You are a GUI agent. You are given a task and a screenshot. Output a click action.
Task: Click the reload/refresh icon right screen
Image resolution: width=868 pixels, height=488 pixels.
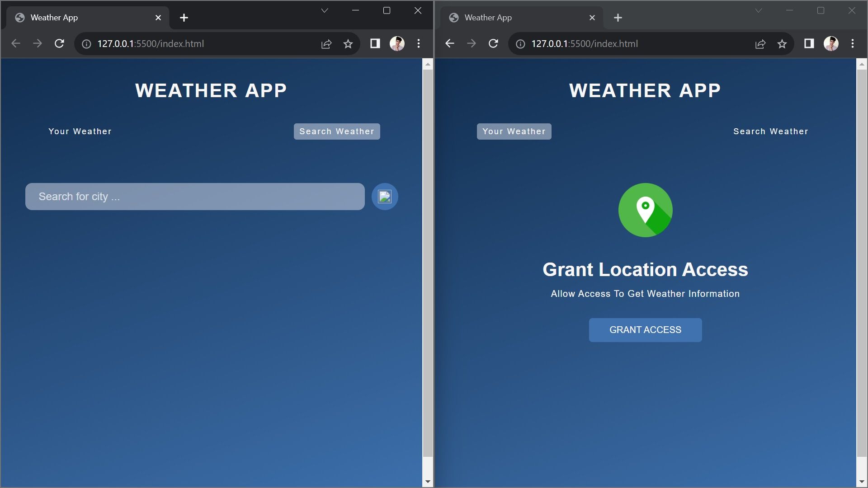coord(493,43)
